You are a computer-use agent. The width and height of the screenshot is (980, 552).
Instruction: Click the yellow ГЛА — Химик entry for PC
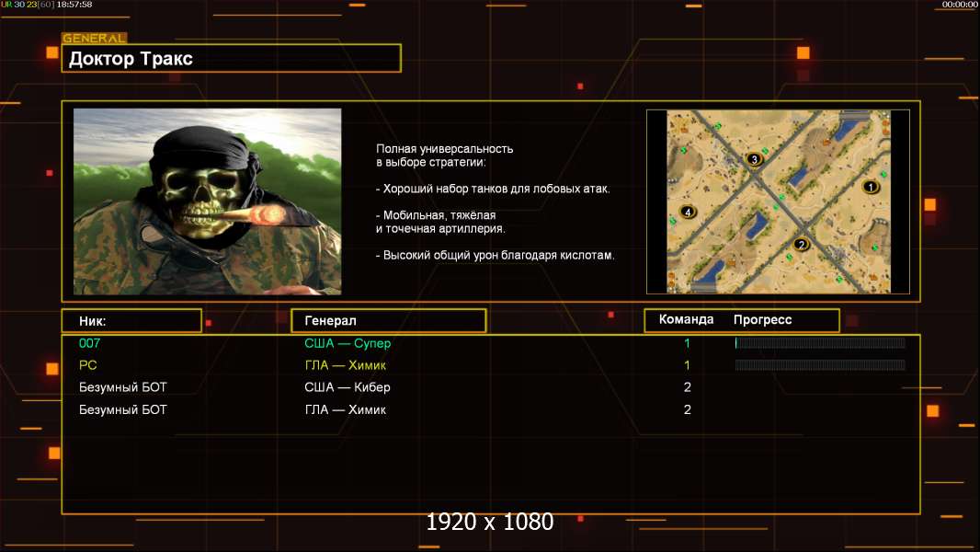click(345, 365)
